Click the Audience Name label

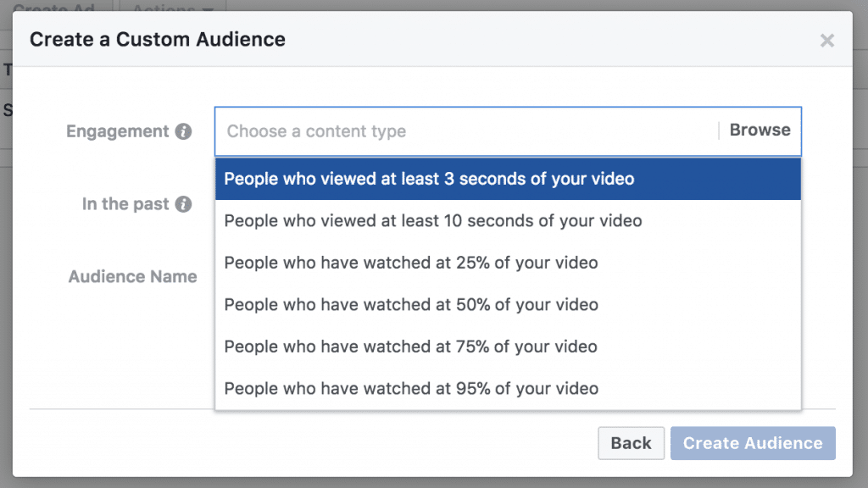pos(132,276)
